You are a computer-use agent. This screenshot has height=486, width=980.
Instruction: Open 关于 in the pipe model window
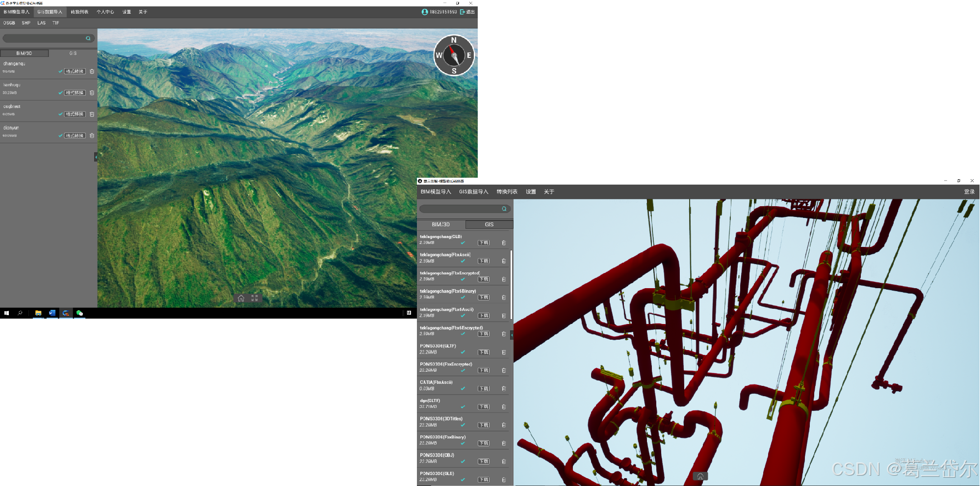[549, 192]
